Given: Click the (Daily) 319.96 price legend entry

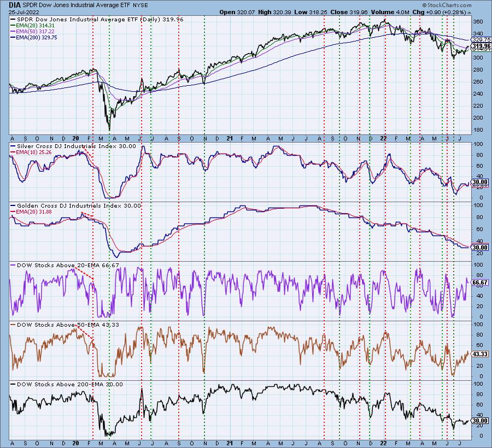Looking at the screenshot, I should coord(97,20).
